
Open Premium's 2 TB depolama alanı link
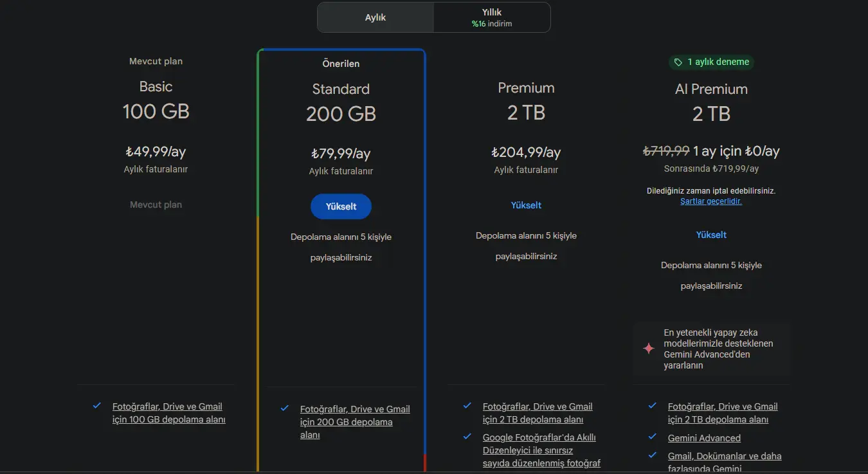(538, 413)
